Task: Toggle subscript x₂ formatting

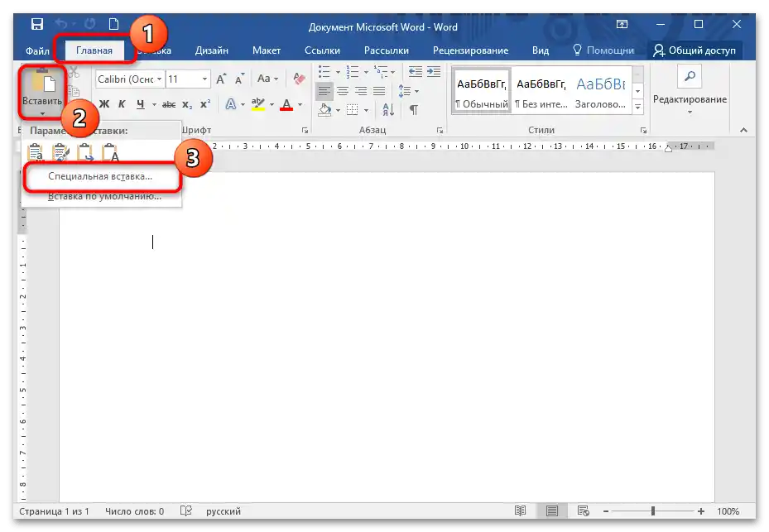Action: [187, 104]
